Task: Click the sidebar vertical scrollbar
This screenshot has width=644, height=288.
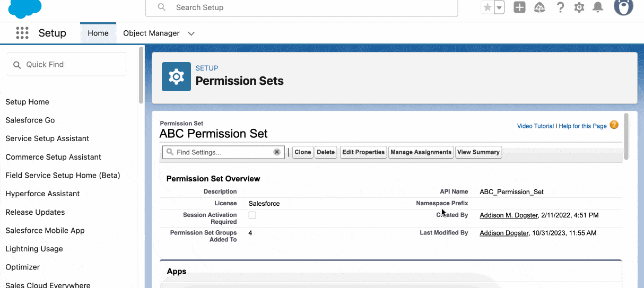Action: point(141,75)
